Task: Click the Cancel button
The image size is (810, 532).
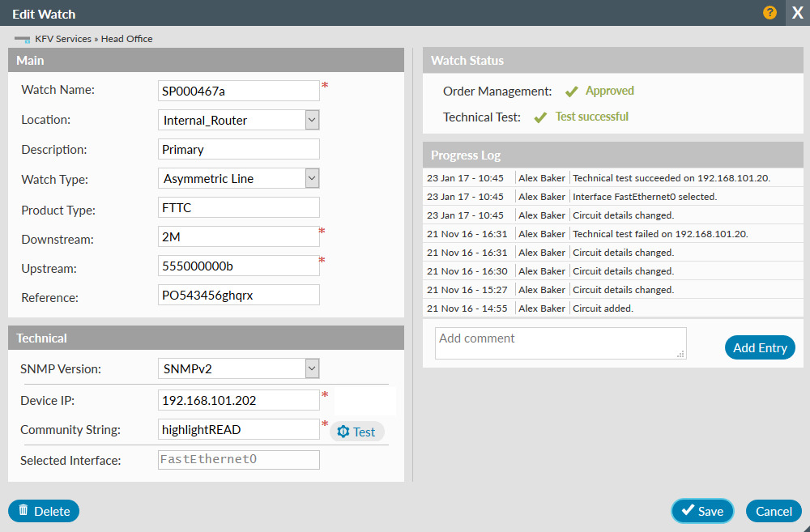Action: (774, 511)
